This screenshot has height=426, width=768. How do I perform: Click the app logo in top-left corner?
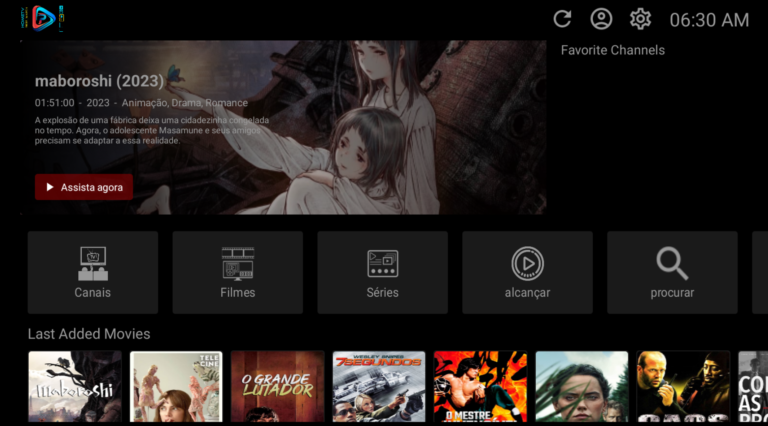[x=42, y=18]
